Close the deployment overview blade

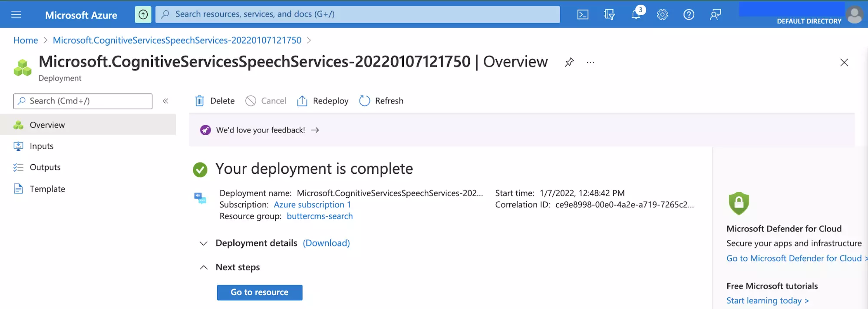tap(844, 62)
